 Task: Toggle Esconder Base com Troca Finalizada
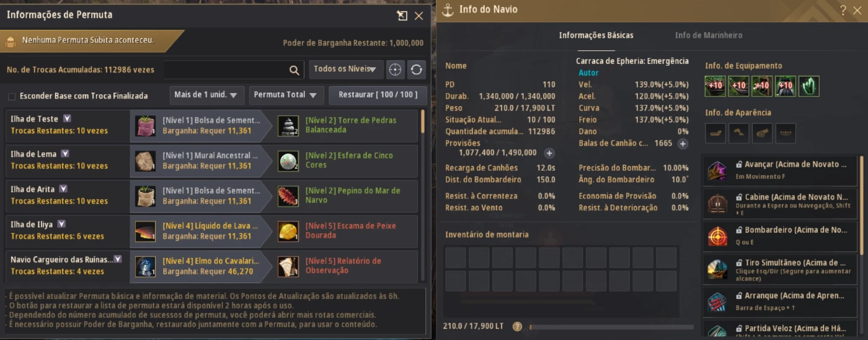point(12,96)
